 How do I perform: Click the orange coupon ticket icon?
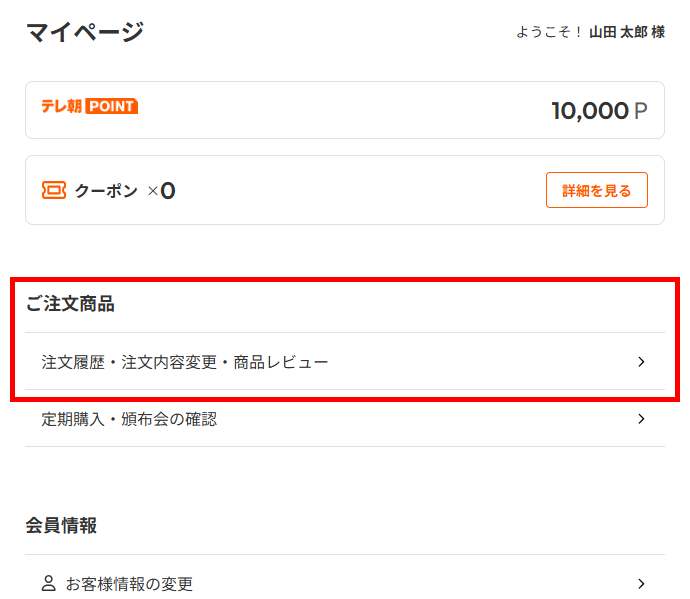(53, 190)
